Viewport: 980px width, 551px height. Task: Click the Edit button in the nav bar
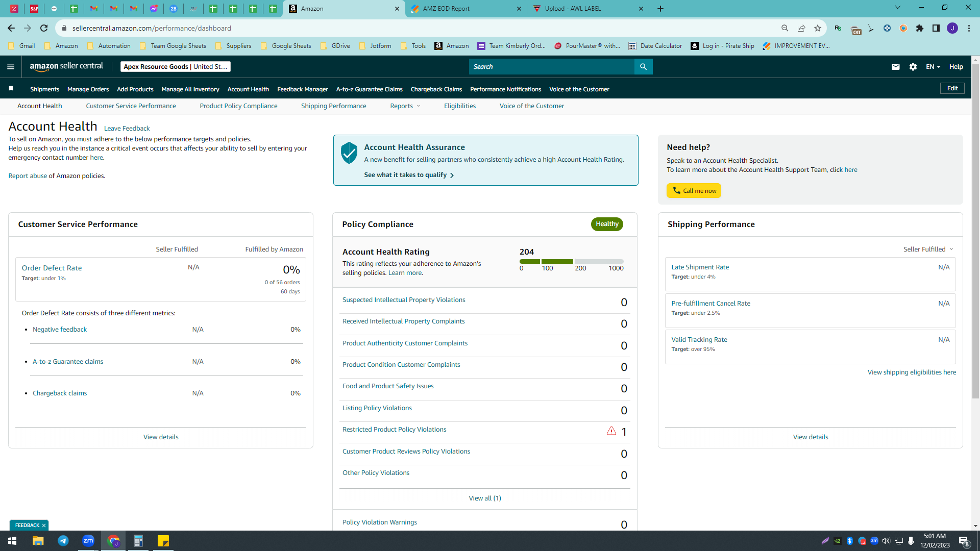[x=952, y=88]
